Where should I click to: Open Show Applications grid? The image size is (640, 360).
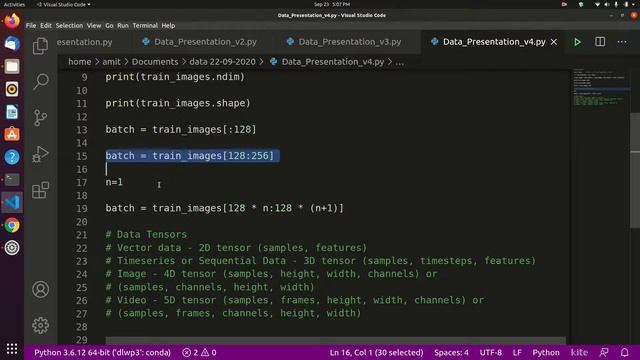coord(12,349)
